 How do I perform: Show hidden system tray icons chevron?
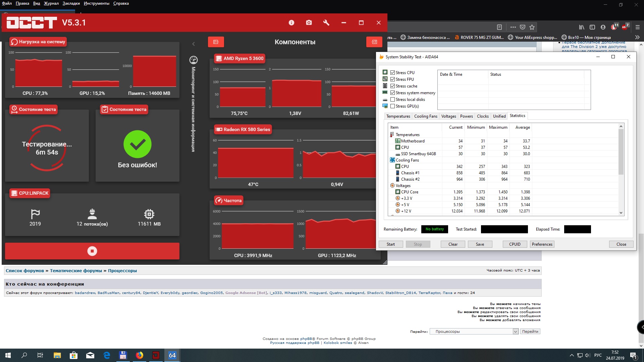[x=572, y=355]
